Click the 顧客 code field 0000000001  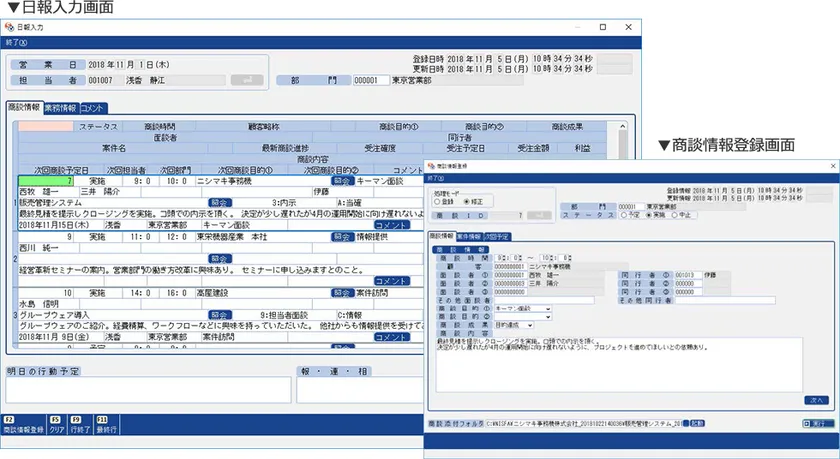(510, 266)
